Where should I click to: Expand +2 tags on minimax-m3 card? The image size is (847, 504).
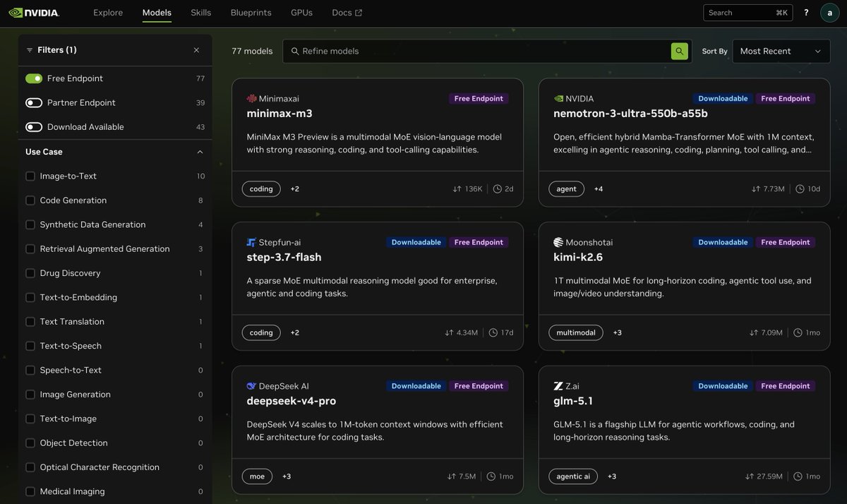point(295,189)
